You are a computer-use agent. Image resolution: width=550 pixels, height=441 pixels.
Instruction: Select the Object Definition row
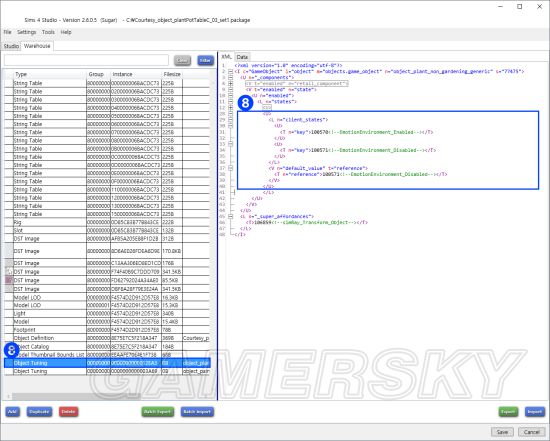click(x=107, y=338)
